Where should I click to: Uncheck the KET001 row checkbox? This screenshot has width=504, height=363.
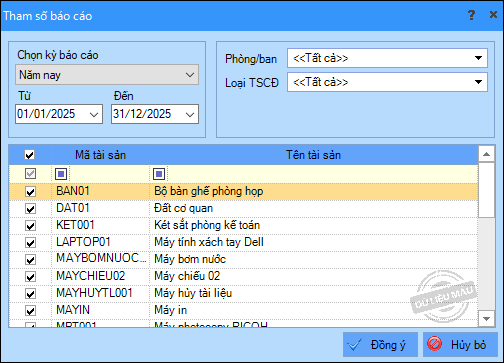[30, 226]
